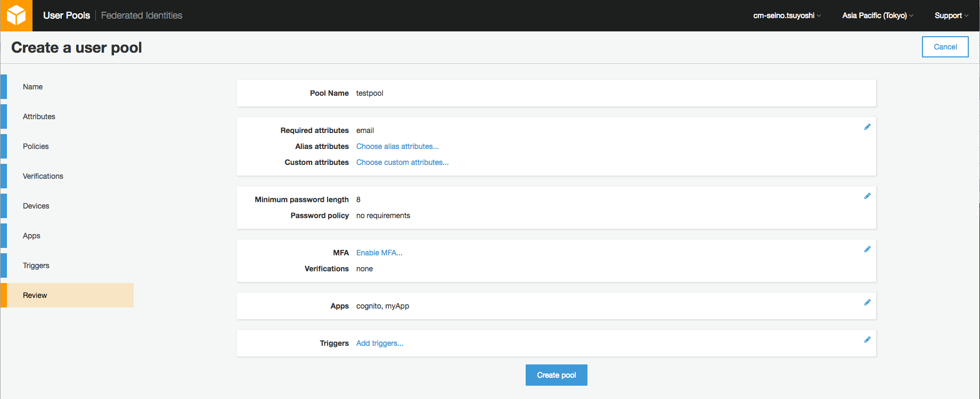
Task: Click the Cancel button
Action: click(x=945, y=47)
